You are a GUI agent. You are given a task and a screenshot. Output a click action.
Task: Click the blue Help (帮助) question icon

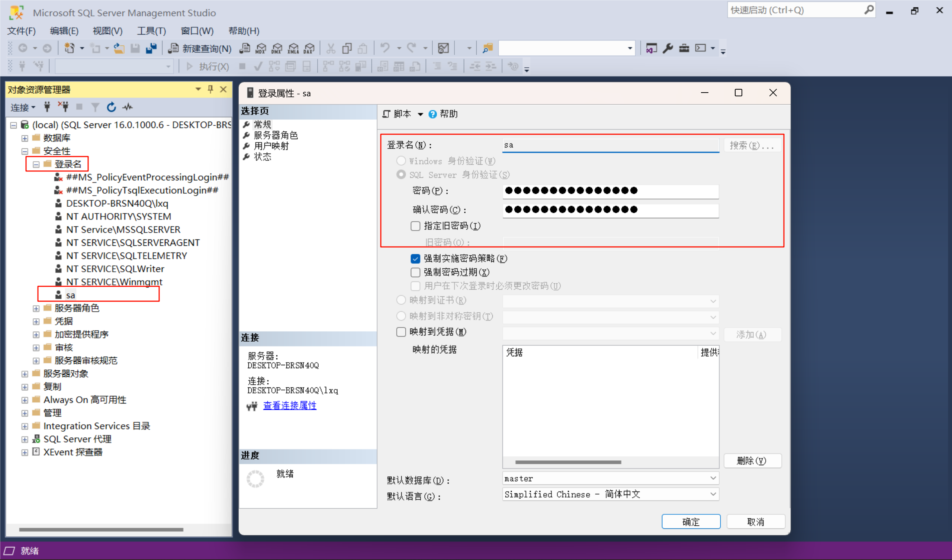pyautogui.click(x=432, y=114)
